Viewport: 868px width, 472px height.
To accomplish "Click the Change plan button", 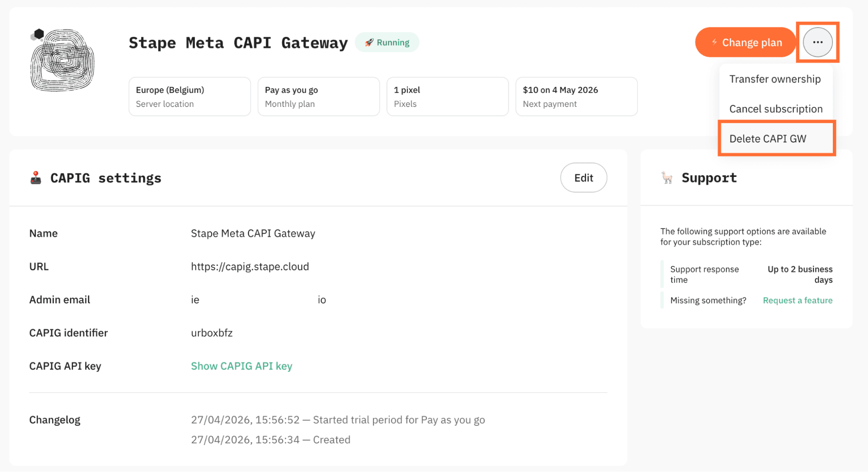I will [746, 42].
